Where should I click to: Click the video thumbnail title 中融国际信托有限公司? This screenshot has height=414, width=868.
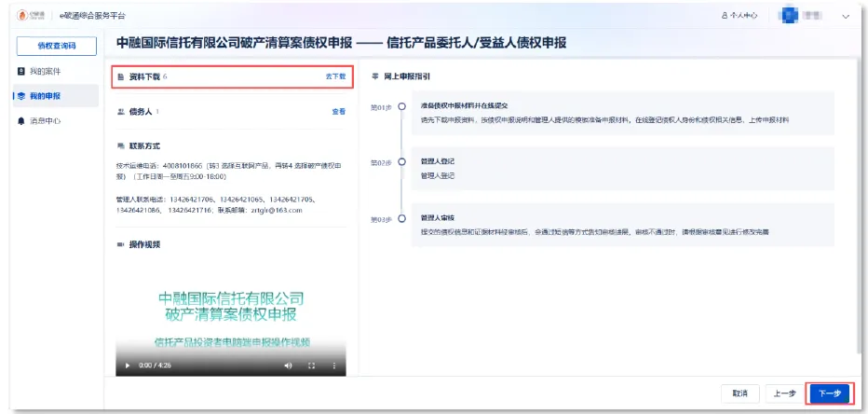231,298
